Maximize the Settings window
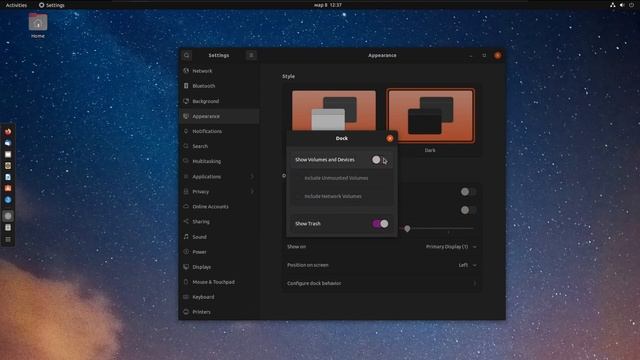The image size is (640, 360). coord(484,56)
